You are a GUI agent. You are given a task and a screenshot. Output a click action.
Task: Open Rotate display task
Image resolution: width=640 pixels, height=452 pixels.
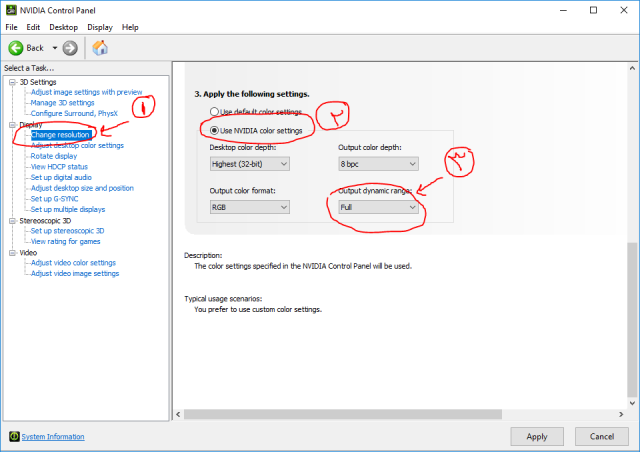click(54, 156)
